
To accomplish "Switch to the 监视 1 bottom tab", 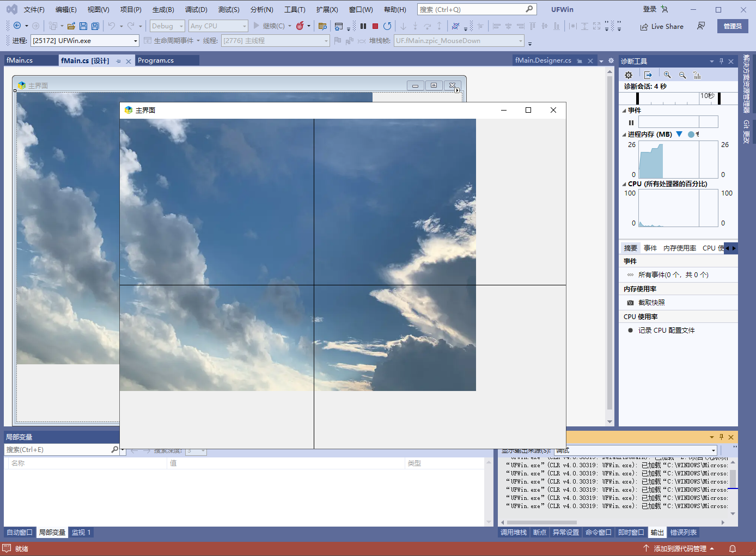I will tap(81, 533).
